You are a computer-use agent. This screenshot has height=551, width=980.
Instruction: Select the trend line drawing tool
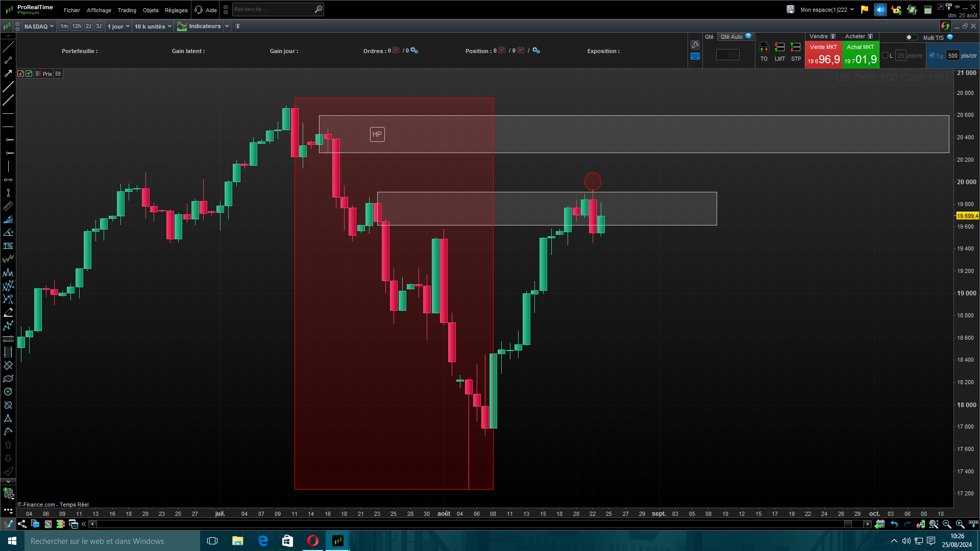8,47
